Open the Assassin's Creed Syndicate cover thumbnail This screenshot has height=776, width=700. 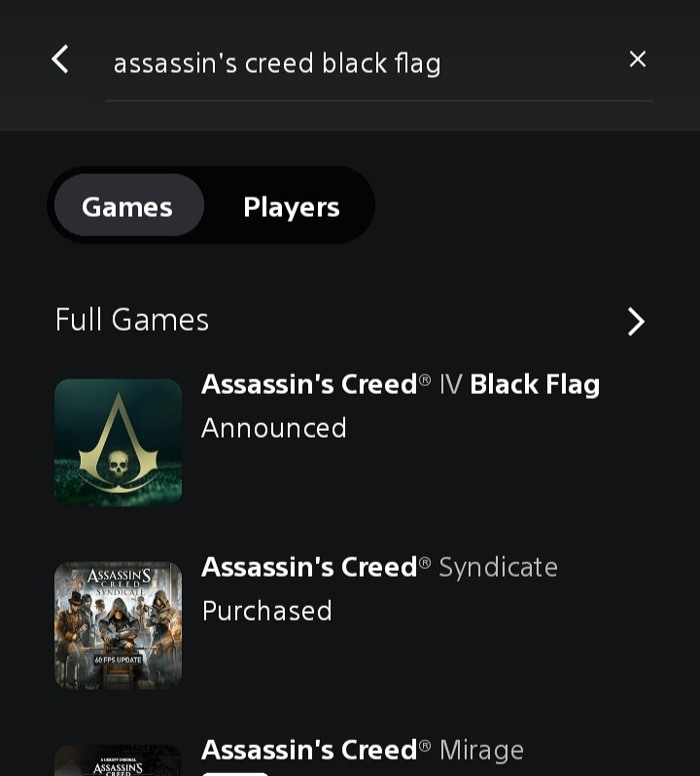(x=118, y=625)
